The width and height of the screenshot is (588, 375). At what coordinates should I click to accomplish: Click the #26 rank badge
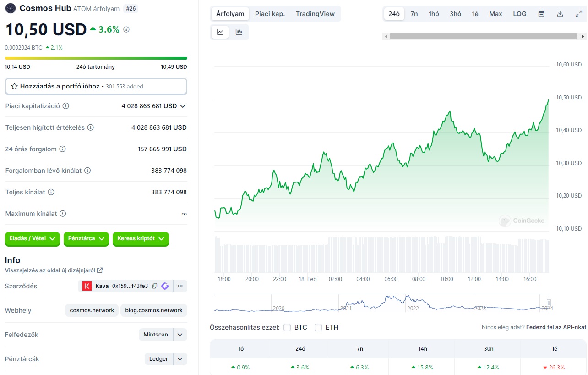pos(131,8)
